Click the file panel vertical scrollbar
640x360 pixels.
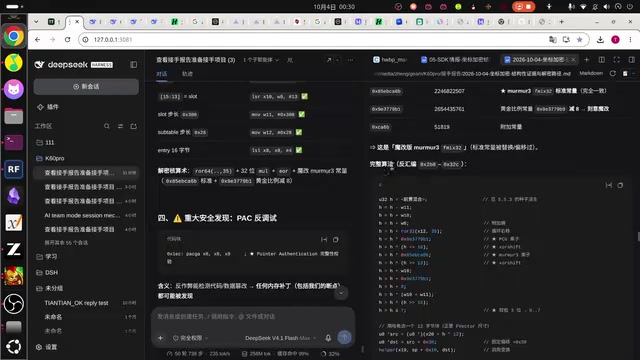click(638, 237)
